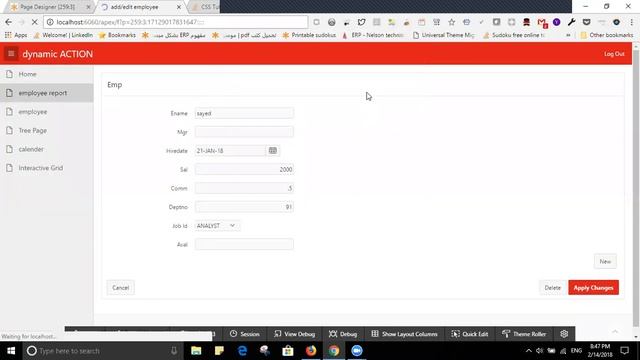
Task: Open Windows Start menu
Action: coord(11,351)
